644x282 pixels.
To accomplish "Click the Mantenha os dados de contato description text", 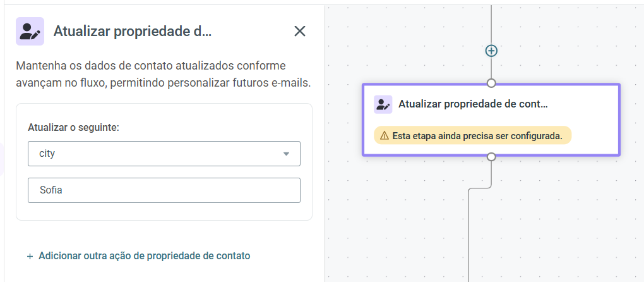I will (x=164, y=75).
